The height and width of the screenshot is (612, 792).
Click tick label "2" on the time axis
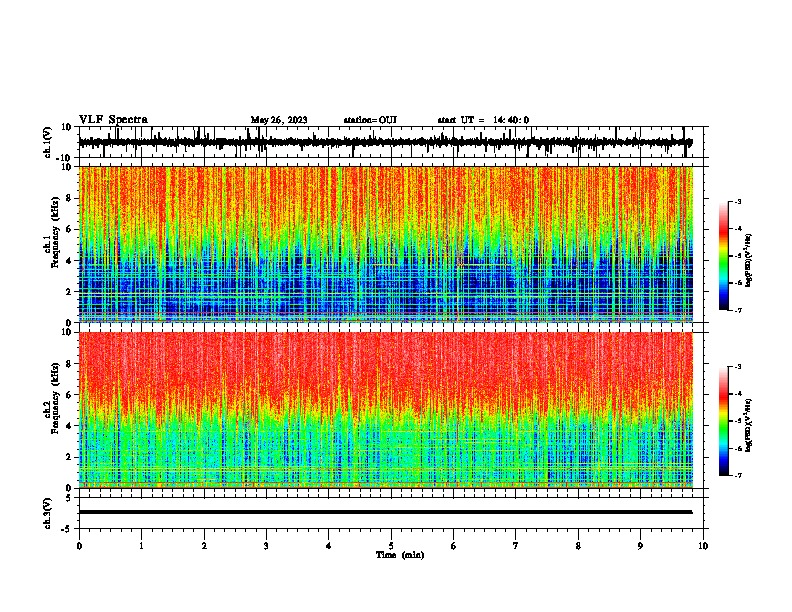click(204, 546)
